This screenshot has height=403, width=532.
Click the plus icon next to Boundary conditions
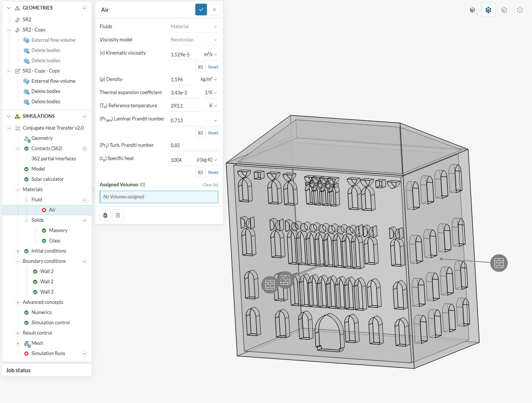(x=84, y=261)
